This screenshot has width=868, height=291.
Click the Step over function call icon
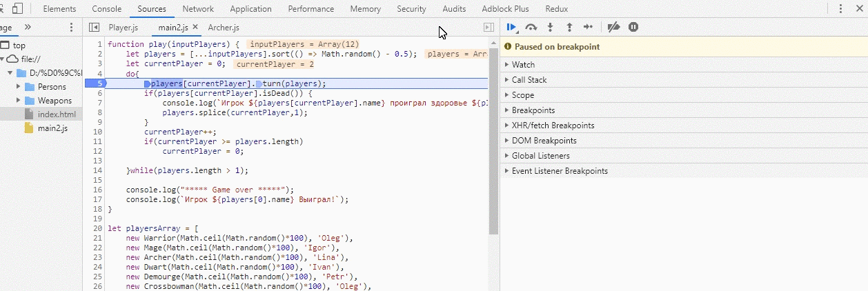point(531,28)
